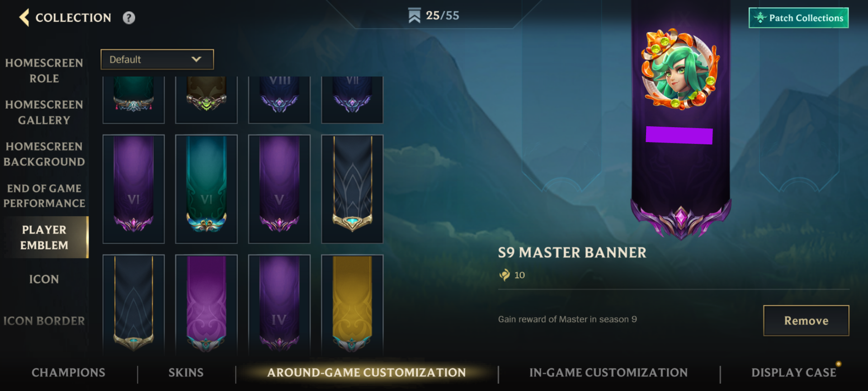Image resolution: width=868 pixels, height=391 pixels.
Task: Expand dropdown using the chevron arrow
Action: 196,59
